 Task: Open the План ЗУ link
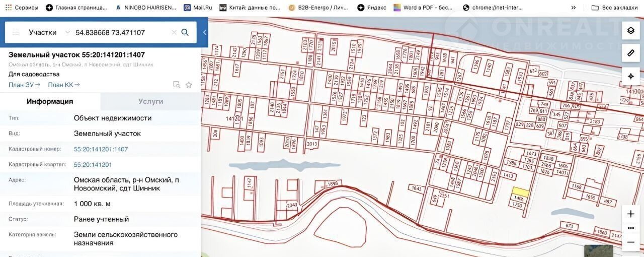point(24,85)
